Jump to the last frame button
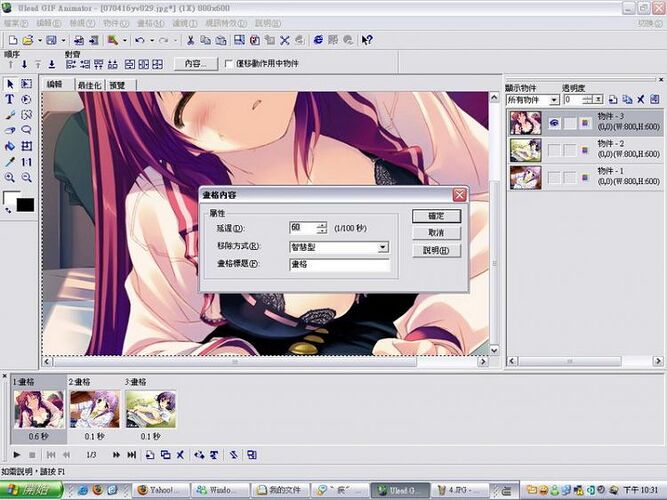The image size is (667, 500). tap(132, 455)
